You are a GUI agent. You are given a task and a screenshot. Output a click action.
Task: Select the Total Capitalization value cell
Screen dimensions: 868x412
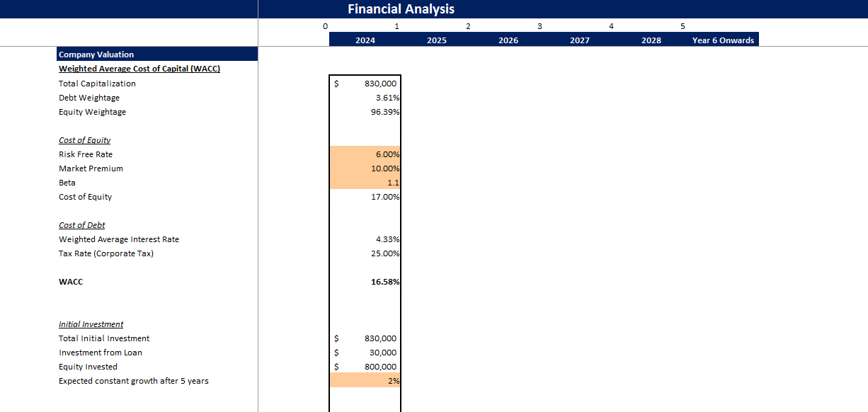pyautogui.click(x=365, y=83)
